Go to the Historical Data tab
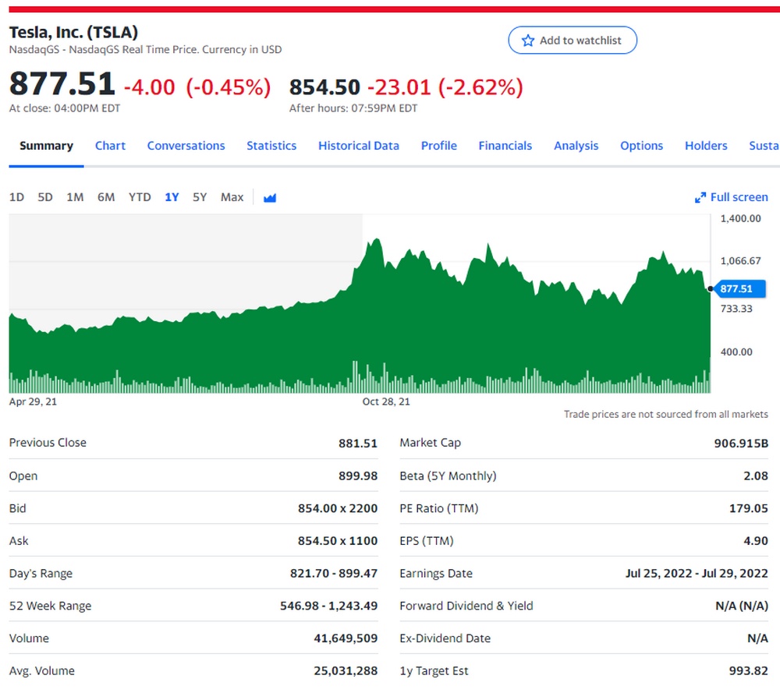The width and height of the screenshot is (780, 700). pyautogui.click(x=359, y=146)
